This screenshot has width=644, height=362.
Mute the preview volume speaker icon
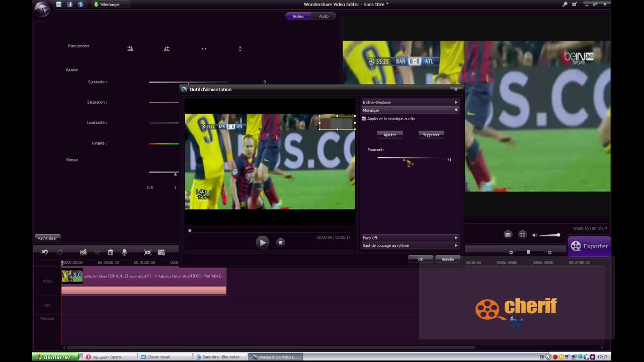click(x=535, y=235)
